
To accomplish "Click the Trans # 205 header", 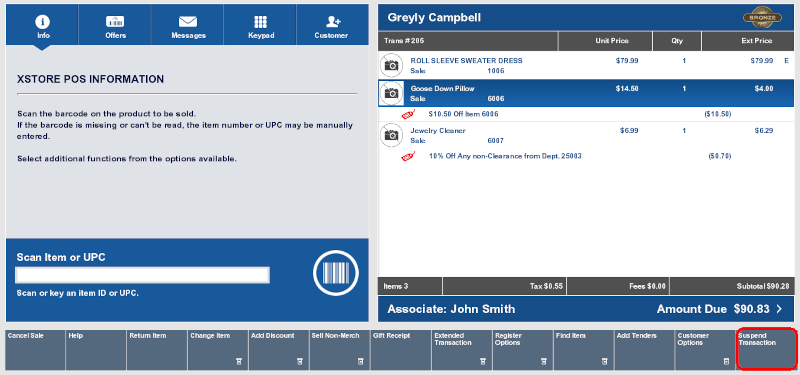I will [x=468, y=41].
